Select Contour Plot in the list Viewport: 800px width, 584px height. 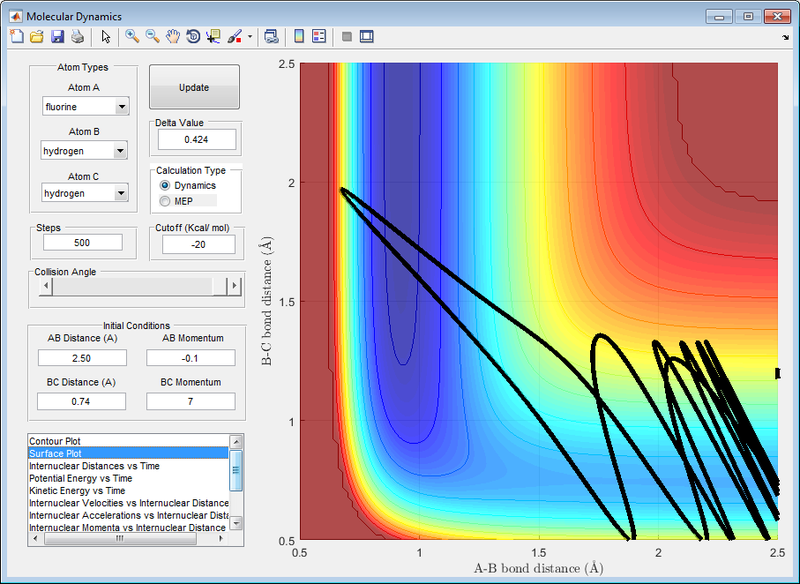point(128,441)
